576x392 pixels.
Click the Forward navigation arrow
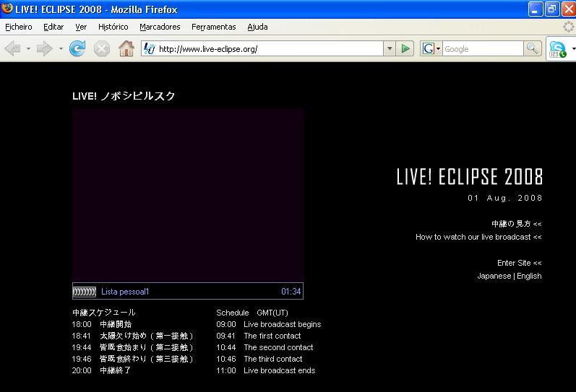(x=45, y=48)
